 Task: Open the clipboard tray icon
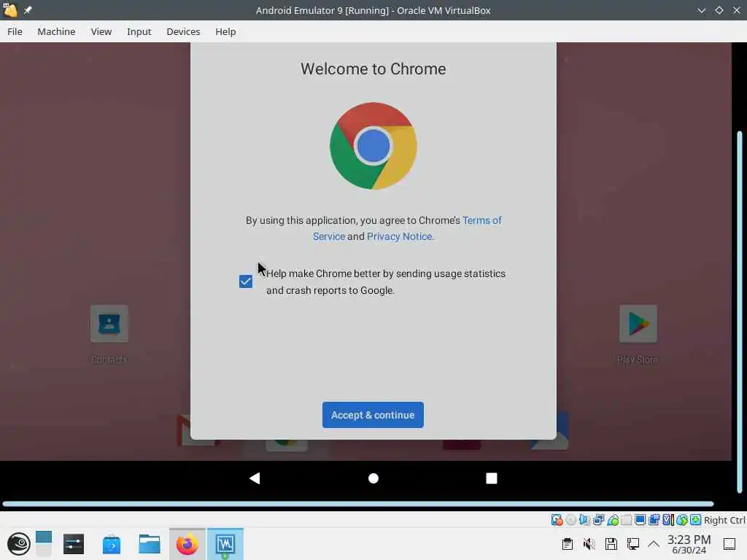click(x=567, y=544)
